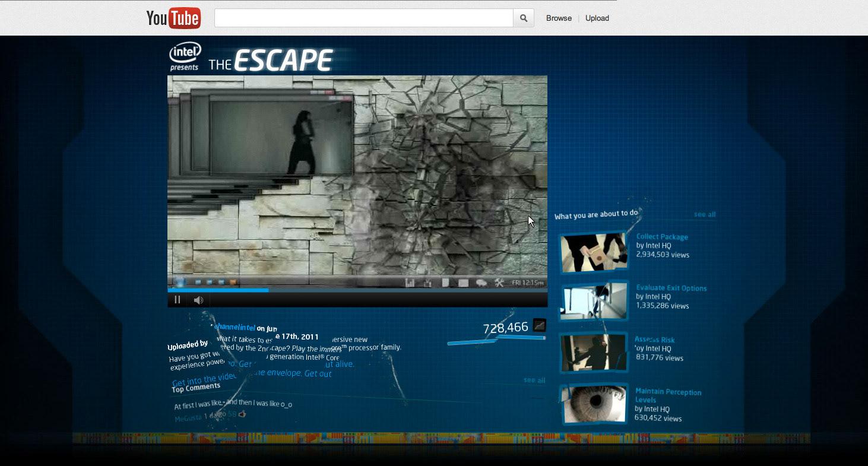Open the statistics icon beside view count

pos(539,325)
